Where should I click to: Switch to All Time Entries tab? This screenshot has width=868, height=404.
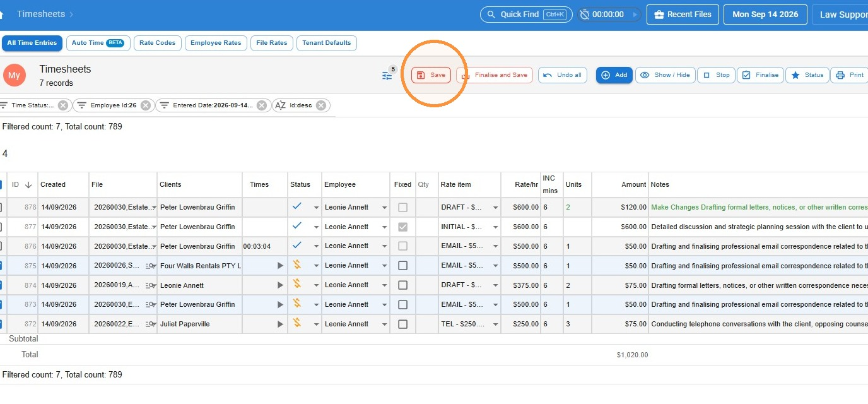[32, 43]
